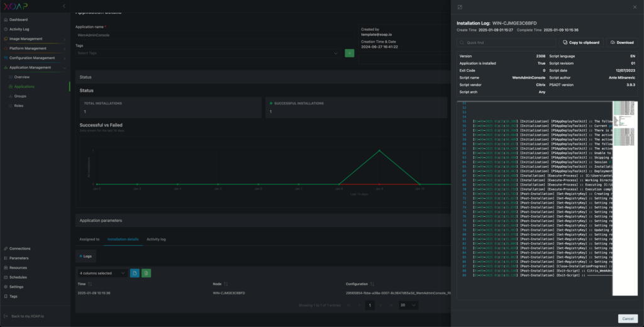Click the green export spreadsheet icon
This screenshot has height=327, width=644.
click(x=146, y=273)
